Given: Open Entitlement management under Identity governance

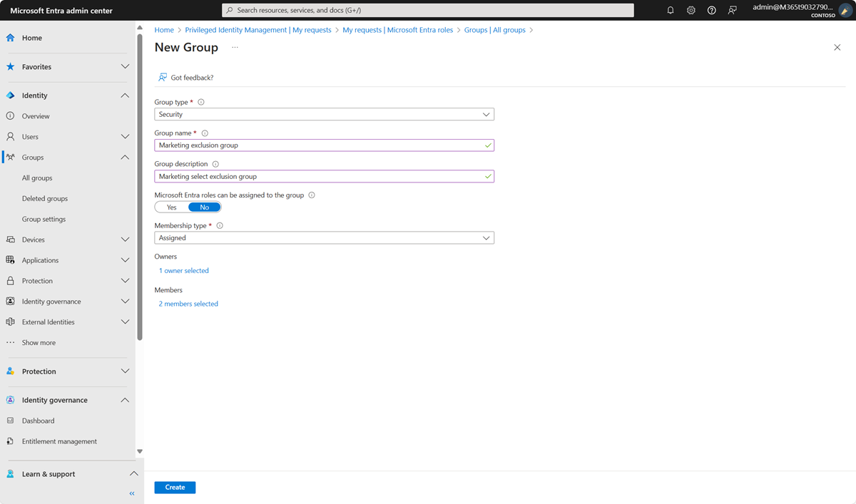Looking at the screenshot, I should pyautogui.click(x=60, y=441).
